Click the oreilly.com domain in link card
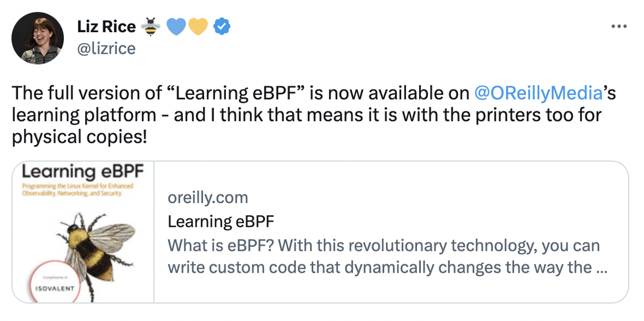 (x=208, y=198)
